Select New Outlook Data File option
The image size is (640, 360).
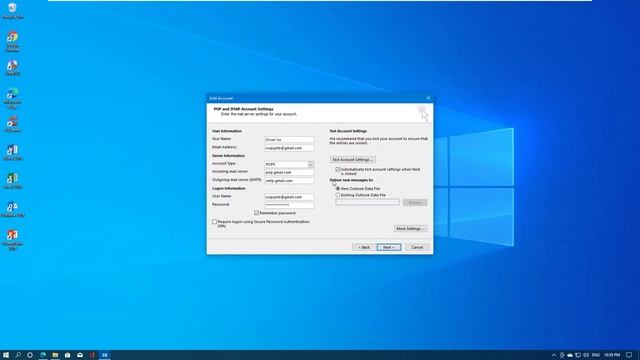coord(338,189)
